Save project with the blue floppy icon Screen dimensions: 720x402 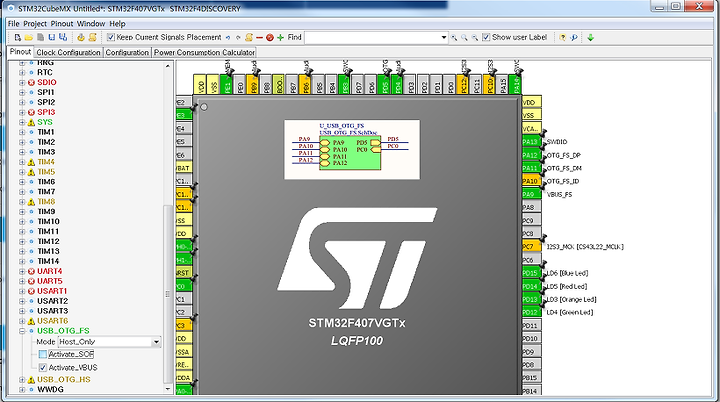(51, 38)
